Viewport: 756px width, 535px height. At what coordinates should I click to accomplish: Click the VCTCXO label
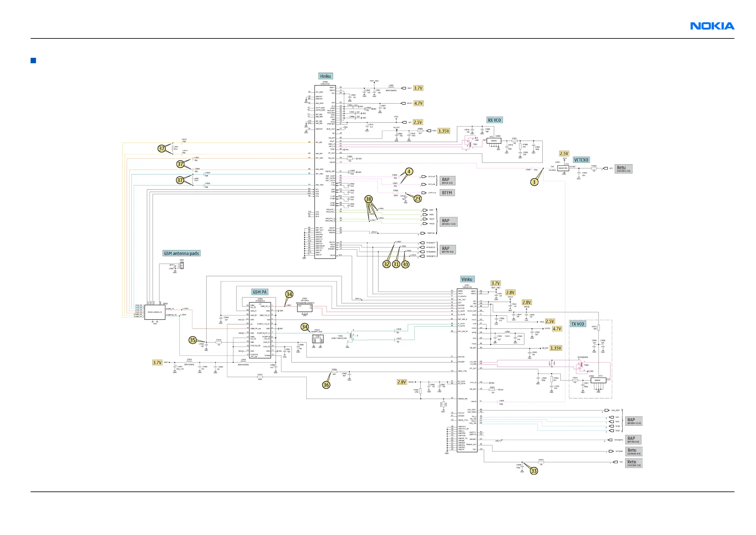(x=581, y=160)
